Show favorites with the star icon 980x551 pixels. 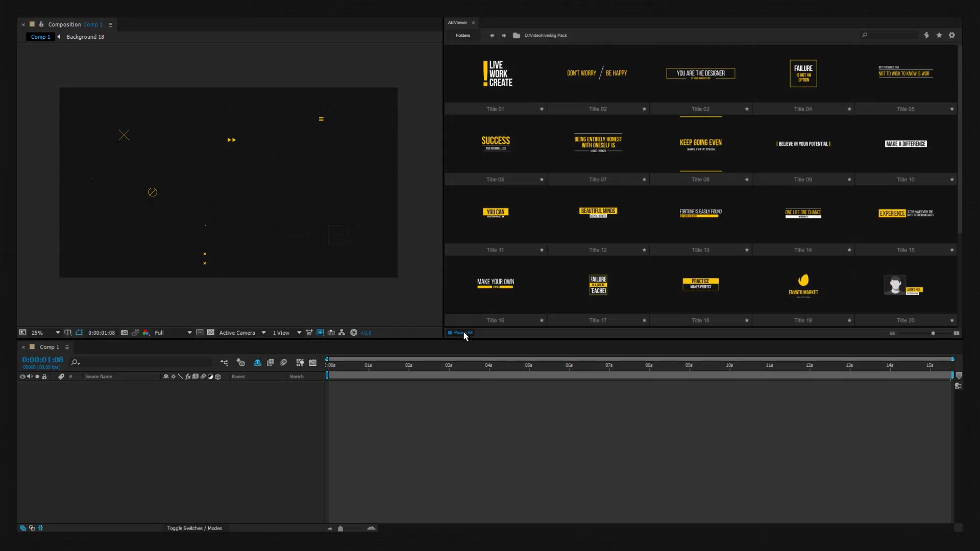click(x=939, y=35)
